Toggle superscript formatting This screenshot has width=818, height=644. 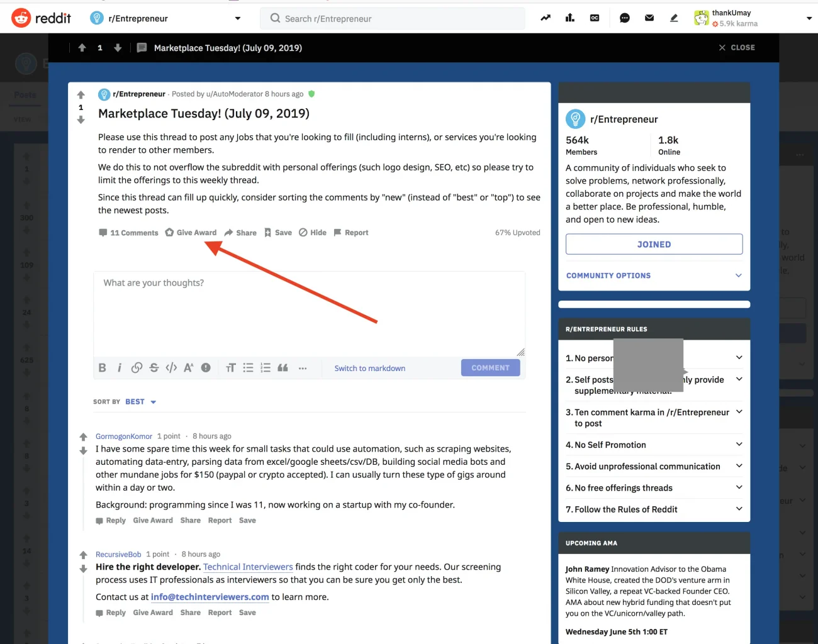pyautogui.click(x=188, y=368)
